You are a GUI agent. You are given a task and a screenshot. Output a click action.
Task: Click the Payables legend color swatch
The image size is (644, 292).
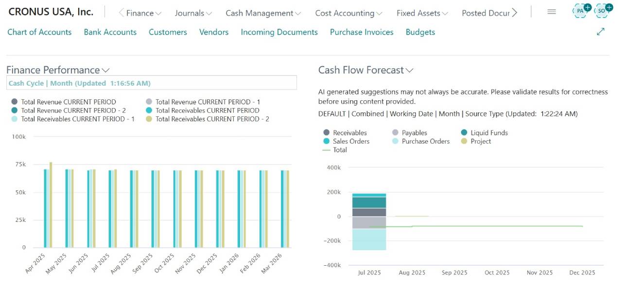tap(396, 133)
